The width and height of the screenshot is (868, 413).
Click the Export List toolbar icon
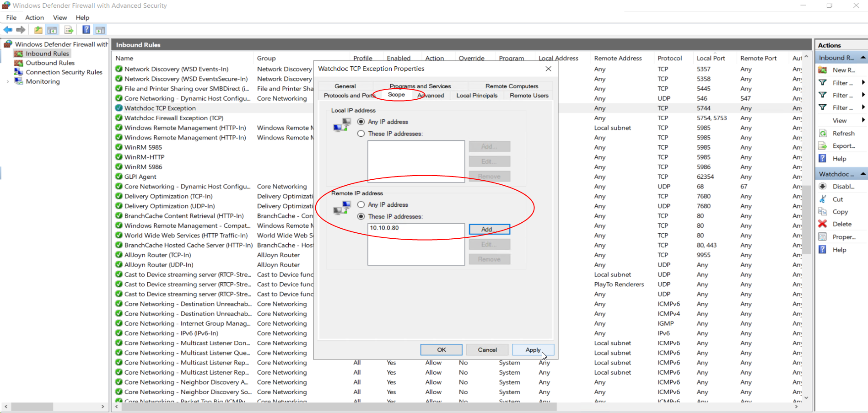point(69,30)
